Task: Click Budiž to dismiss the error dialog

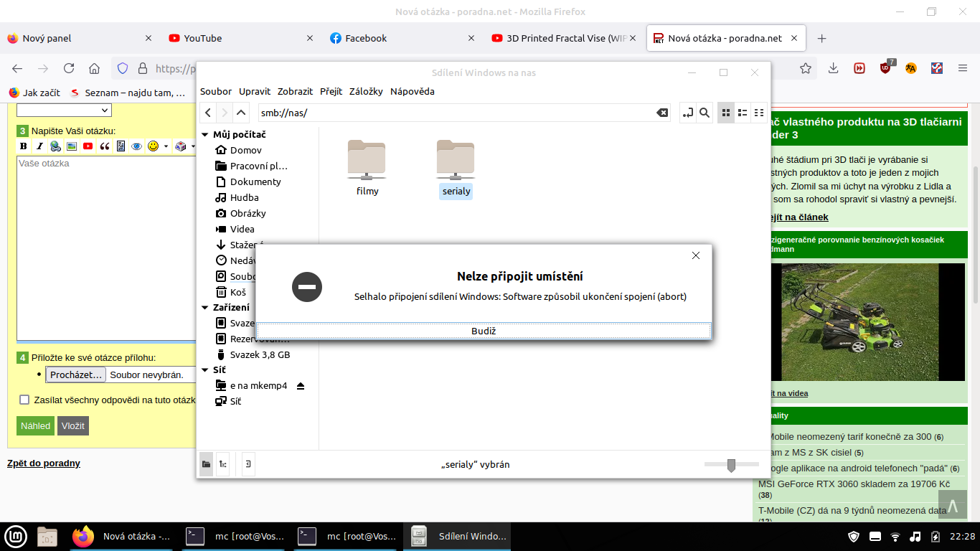Action: (484, 331)
